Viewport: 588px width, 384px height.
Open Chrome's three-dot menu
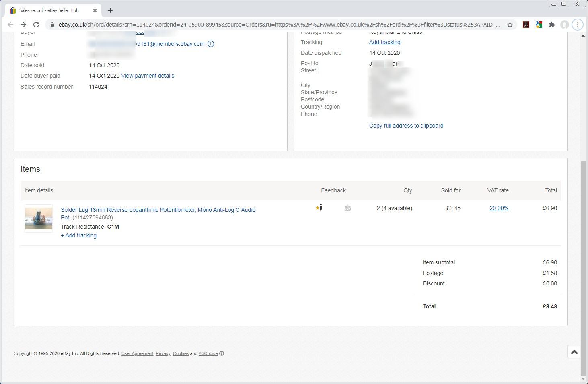(x=578, y=25)
